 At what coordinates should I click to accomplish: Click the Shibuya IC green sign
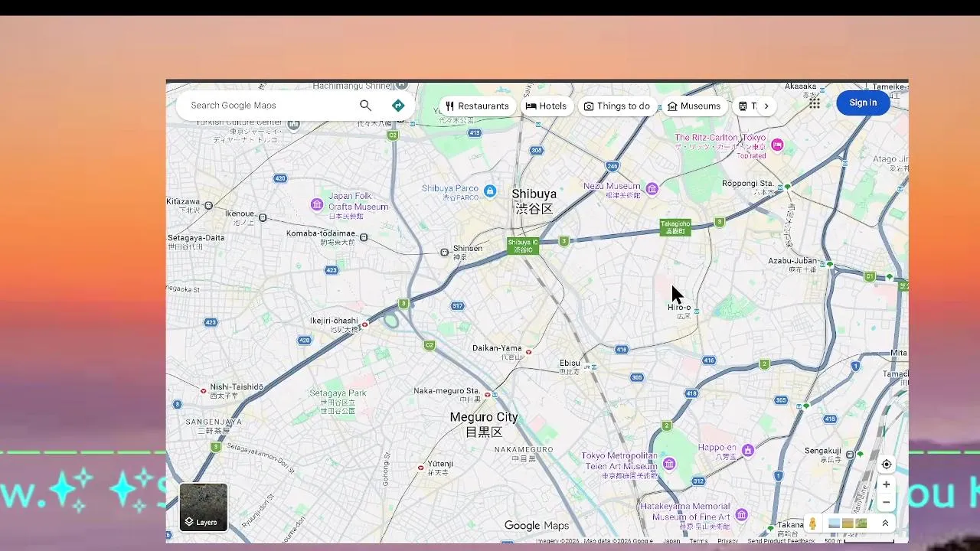pyautogui.click(x=523, y=246)
